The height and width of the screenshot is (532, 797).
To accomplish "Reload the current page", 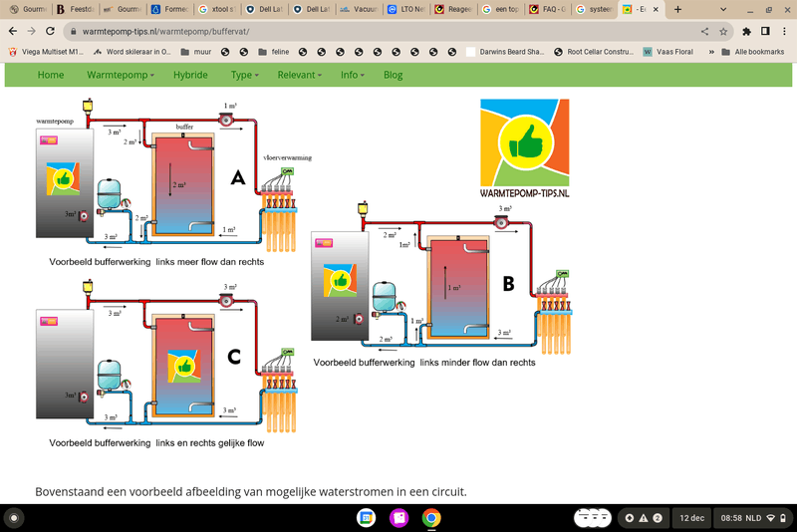I will click(50, 31).
